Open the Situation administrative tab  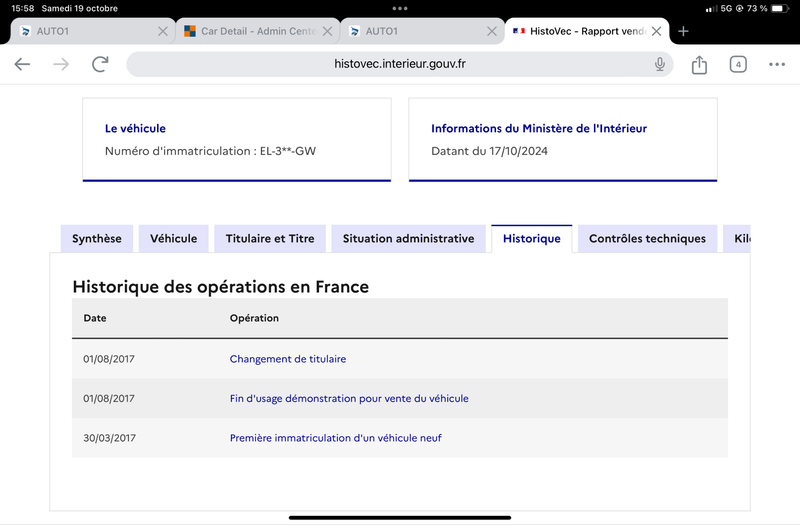click(x=409, y=239)
